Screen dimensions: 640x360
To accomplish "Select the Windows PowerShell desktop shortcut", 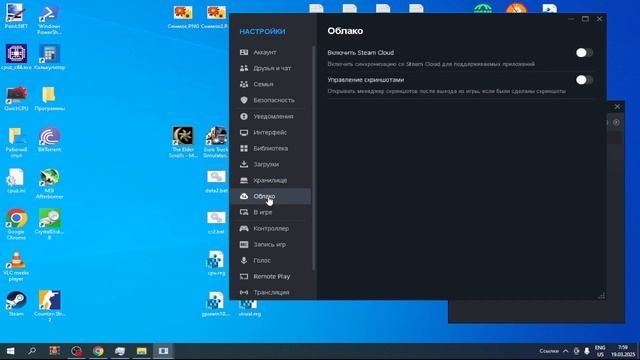I will click(x=49, y=19).
